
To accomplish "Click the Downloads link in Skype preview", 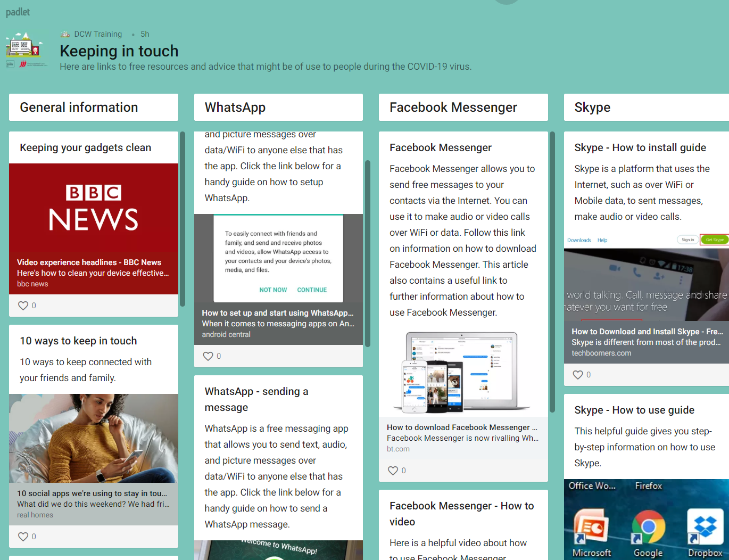I will (579, 240).
